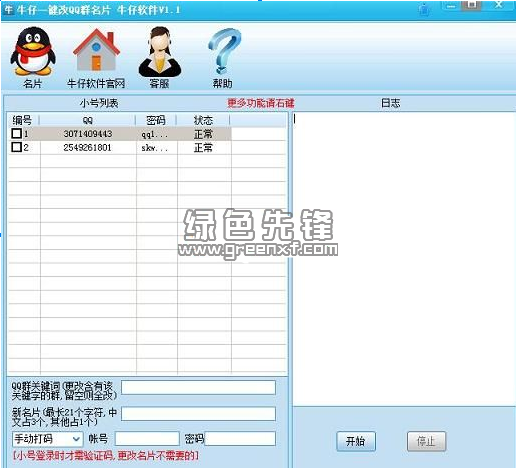Close the application window
This screenshot has height=468, width=516.
(498, 5)
